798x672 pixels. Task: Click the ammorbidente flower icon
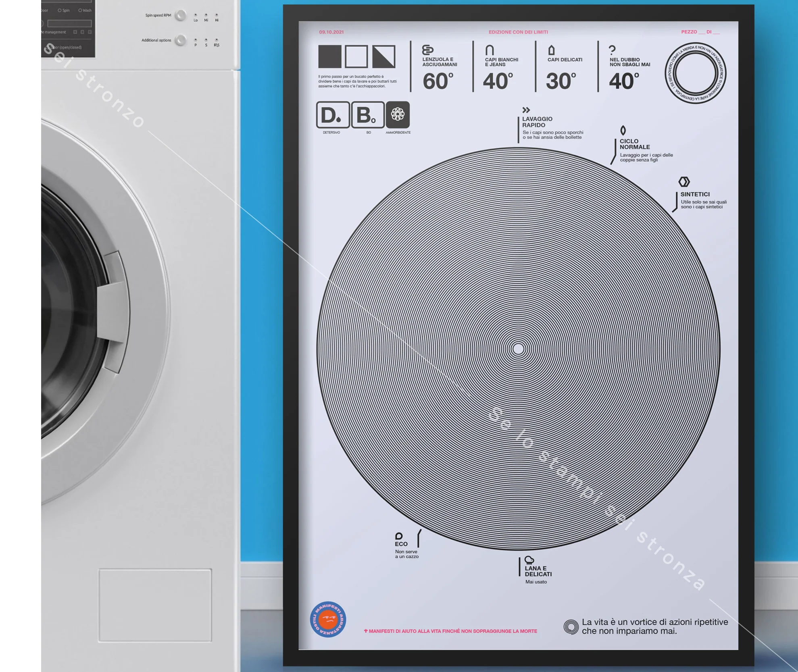point(398,114)
